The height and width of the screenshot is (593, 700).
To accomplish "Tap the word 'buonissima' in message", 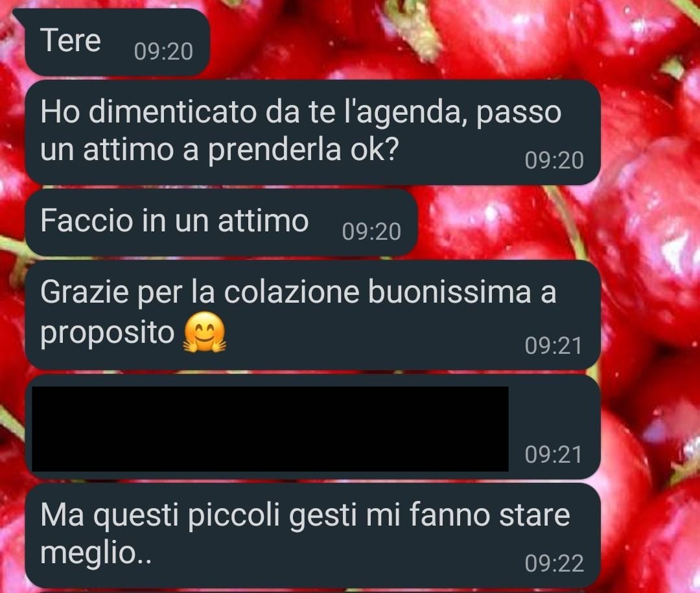I will pos(450,292).
